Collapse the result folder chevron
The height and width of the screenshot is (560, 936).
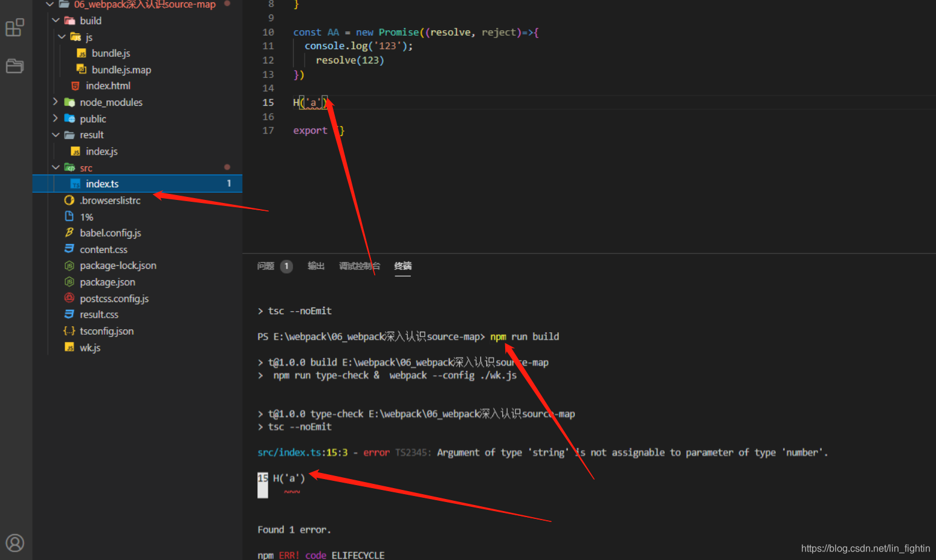(56, 135)
